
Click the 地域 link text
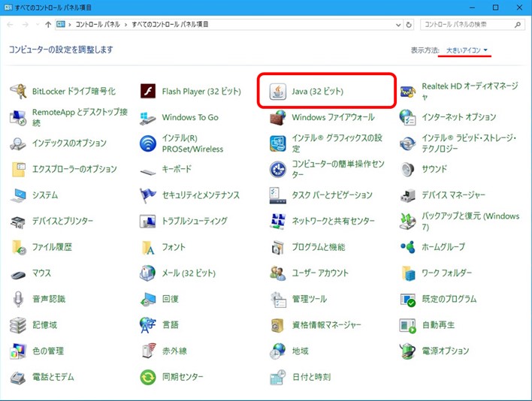[x=301, y=351]
